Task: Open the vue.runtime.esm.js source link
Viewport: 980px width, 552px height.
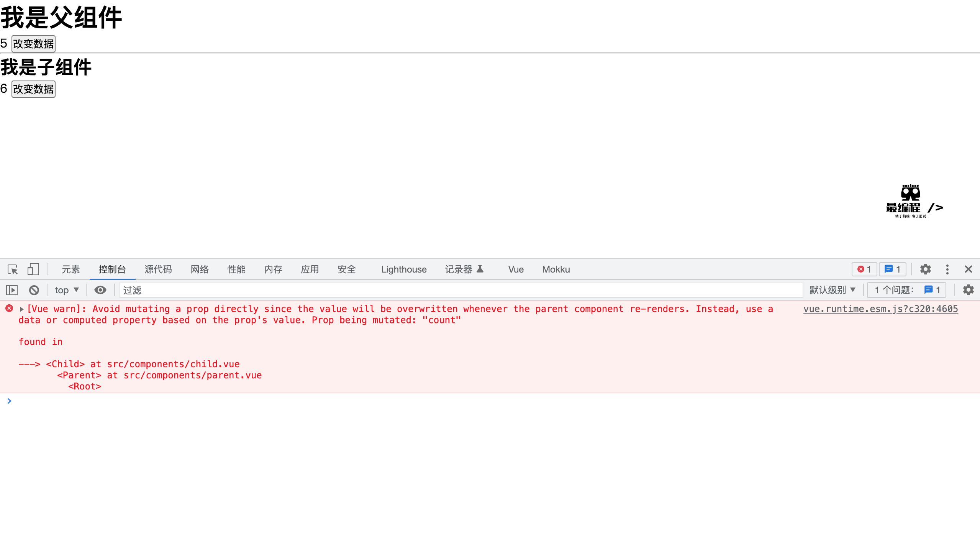Action: pyautogui.click(x=880, y=309)
